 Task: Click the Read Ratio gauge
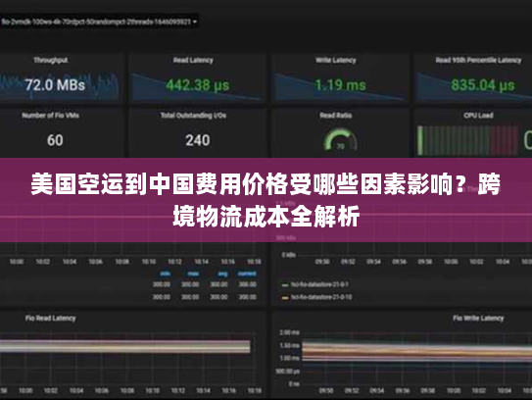coord(340,139)
